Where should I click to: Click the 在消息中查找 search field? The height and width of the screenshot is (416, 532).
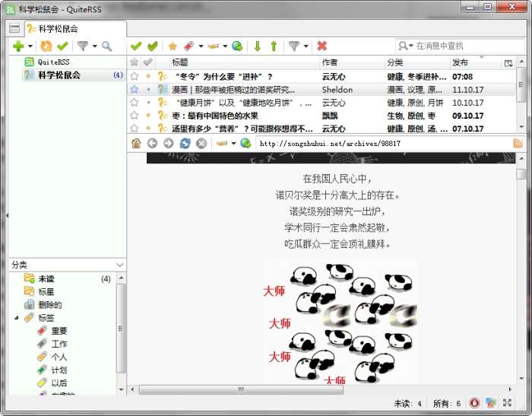coord(464,46)
